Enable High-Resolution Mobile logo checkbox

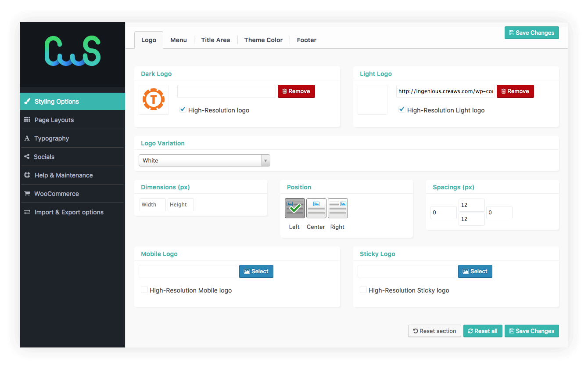(x=144, y=290)
